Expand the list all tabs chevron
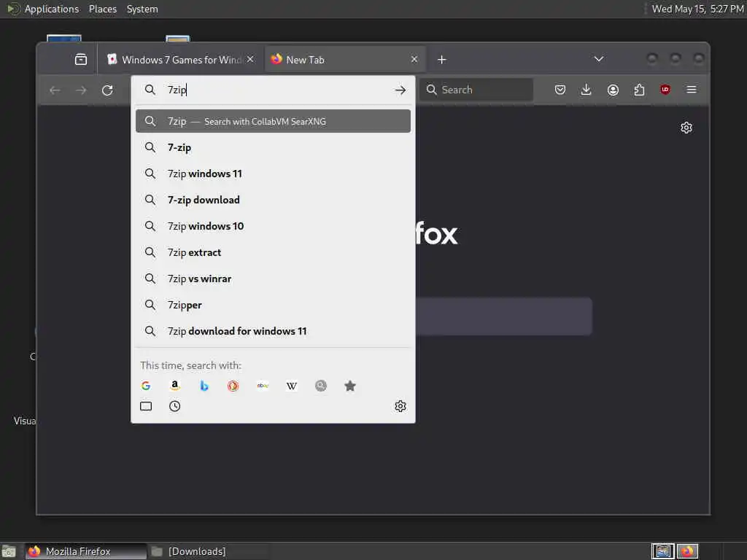 point(599,59)
